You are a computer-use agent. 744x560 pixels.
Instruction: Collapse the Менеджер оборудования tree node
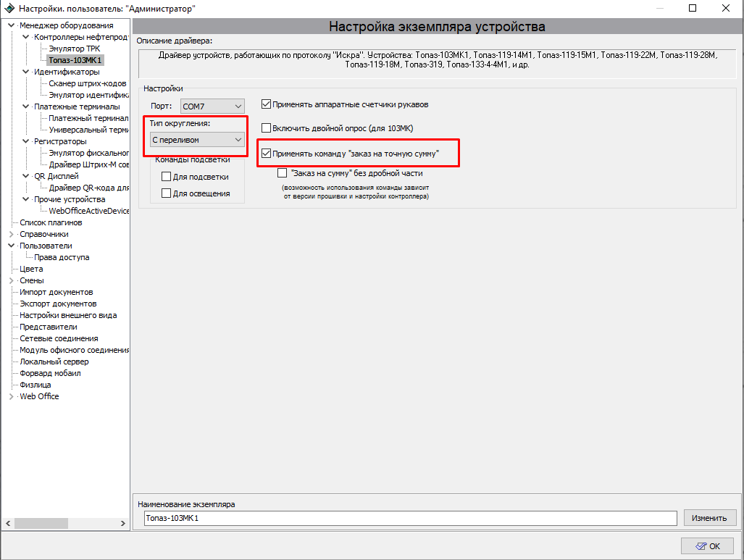tap(12, 25)
